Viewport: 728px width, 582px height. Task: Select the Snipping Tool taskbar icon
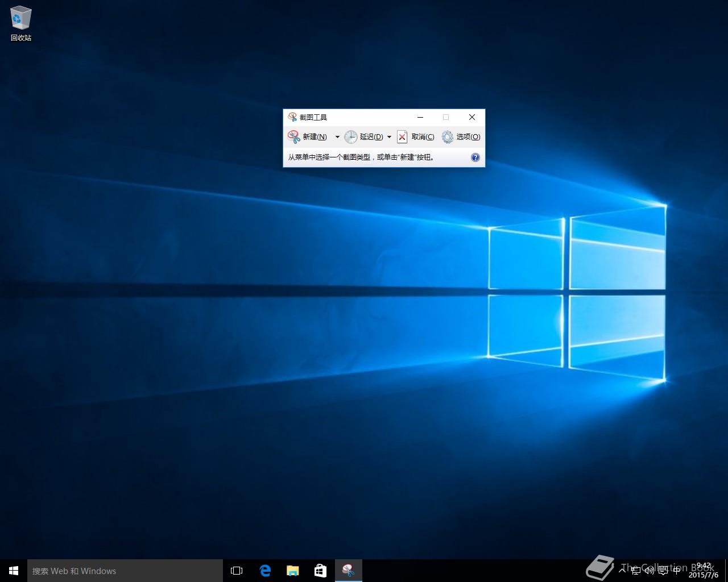[x=348, y=571]
